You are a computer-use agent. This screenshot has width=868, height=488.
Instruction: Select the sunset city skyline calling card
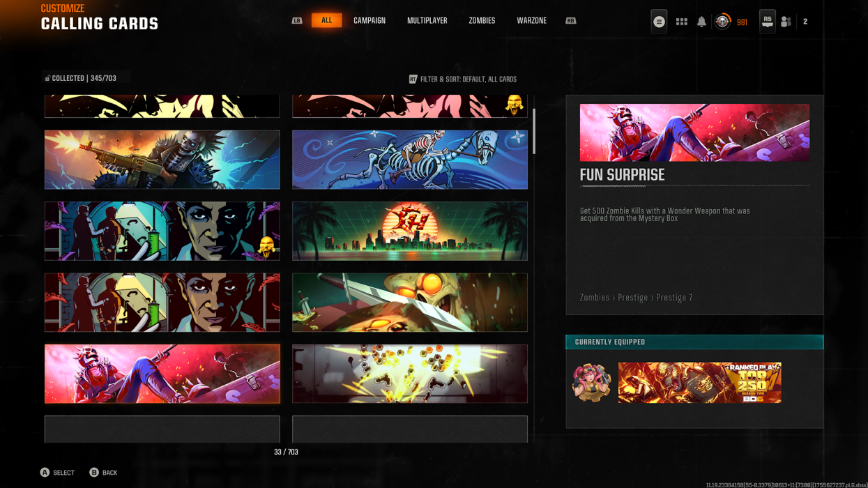click(x=410, y=231)
